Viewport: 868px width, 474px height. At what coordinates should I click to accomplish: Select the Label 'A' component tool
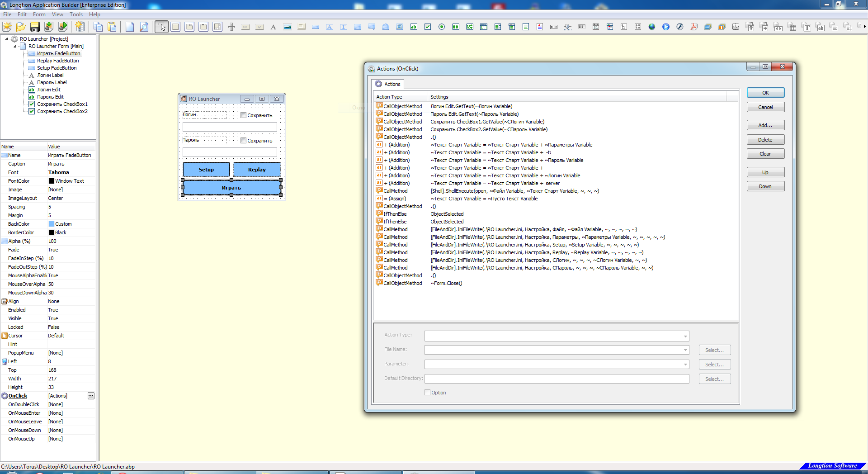click(x=274, y=27)
